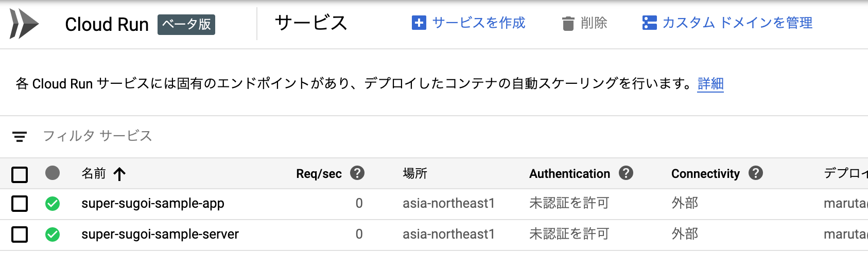
Task: Click asia-northeast1 in the super-sugoi-sample-app row
Action: pyautogui.click(x=448, y=204)
